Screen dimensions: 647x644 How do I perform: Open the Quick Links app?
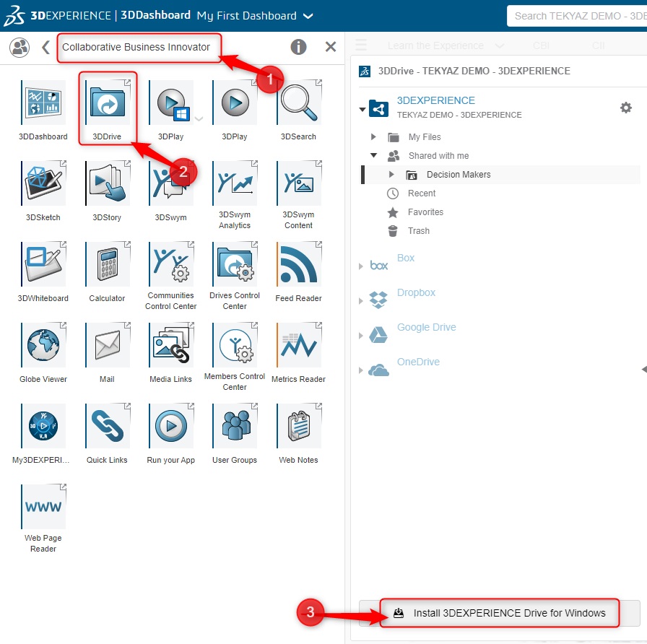[108, 426]
